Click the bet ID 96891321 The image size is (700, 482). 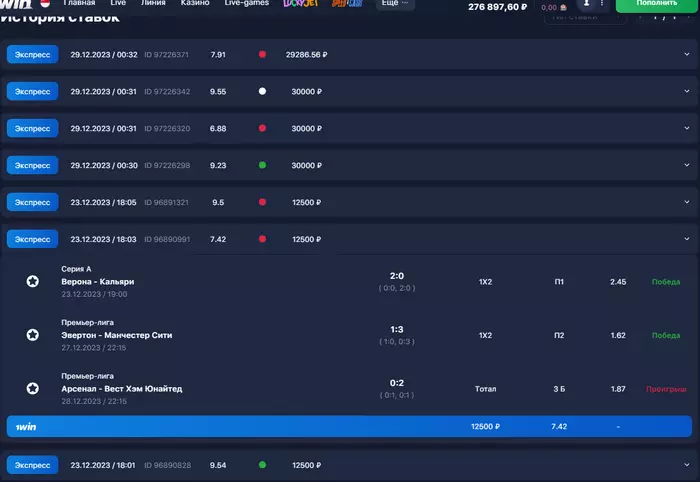click(x=167, y=202)
